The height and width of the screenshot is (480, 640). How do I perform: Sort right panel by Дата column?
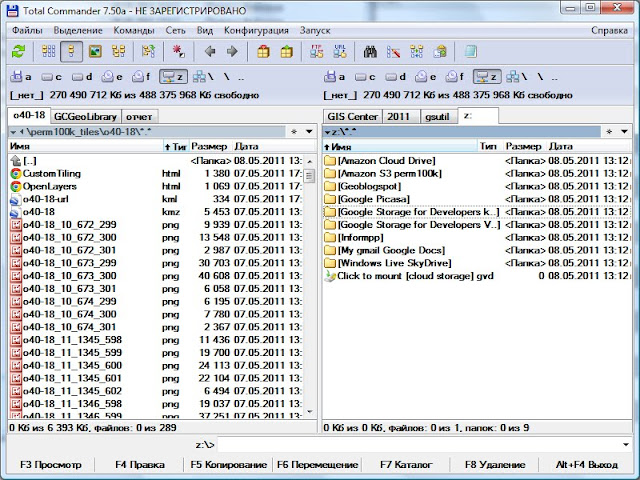[588, 146]
